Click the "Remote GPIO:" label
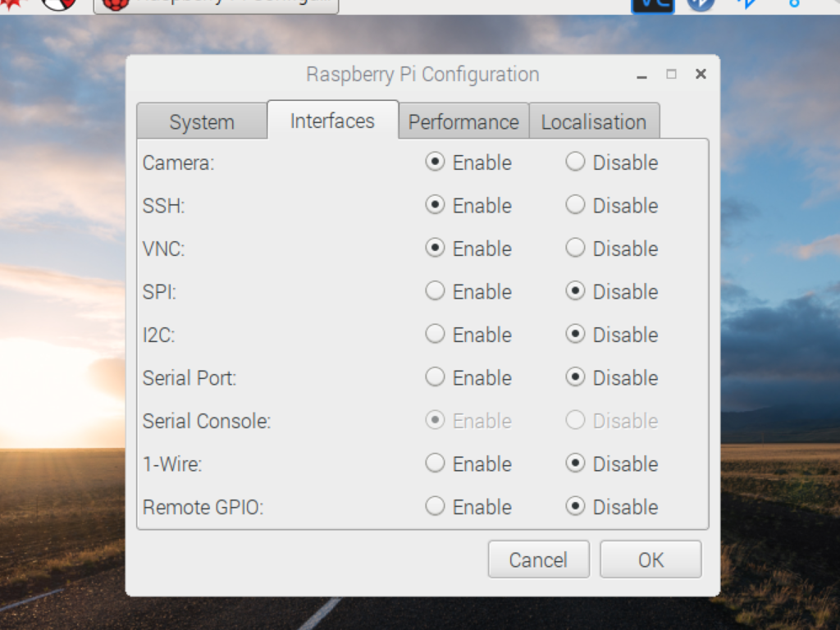Image resolution: width=840 pixels, height=630 pixels. (203, 507)
